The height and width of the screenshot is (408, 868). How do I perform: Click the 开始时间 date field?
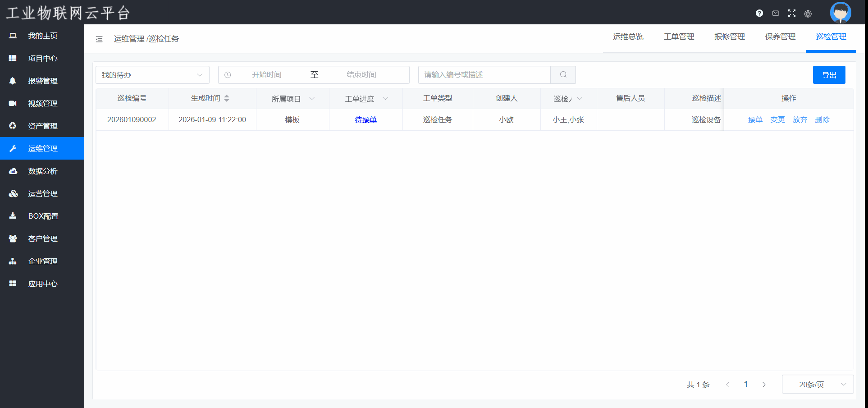tap(266, 75)
